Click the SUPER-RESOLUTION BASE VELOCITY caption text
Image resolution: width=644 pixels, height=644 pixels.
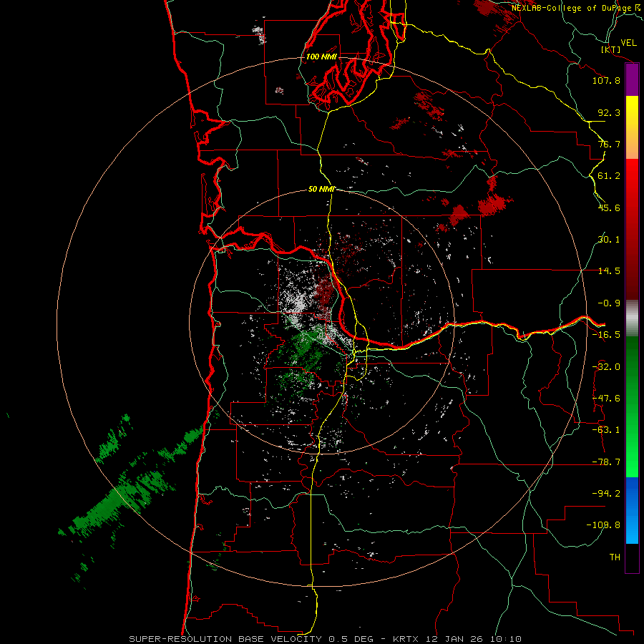[225, 639]
